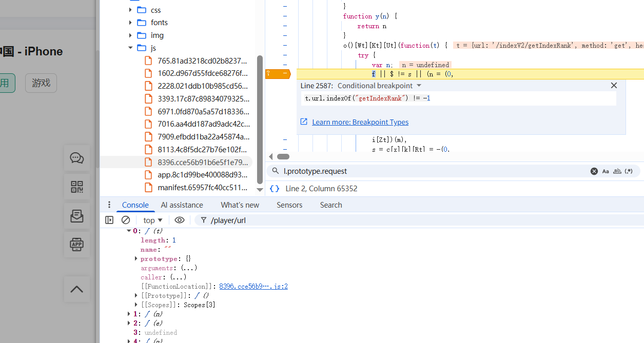This screenshot has width=644, height=343.
Task: Open the Sensors tab
Action: coord(289,205)
